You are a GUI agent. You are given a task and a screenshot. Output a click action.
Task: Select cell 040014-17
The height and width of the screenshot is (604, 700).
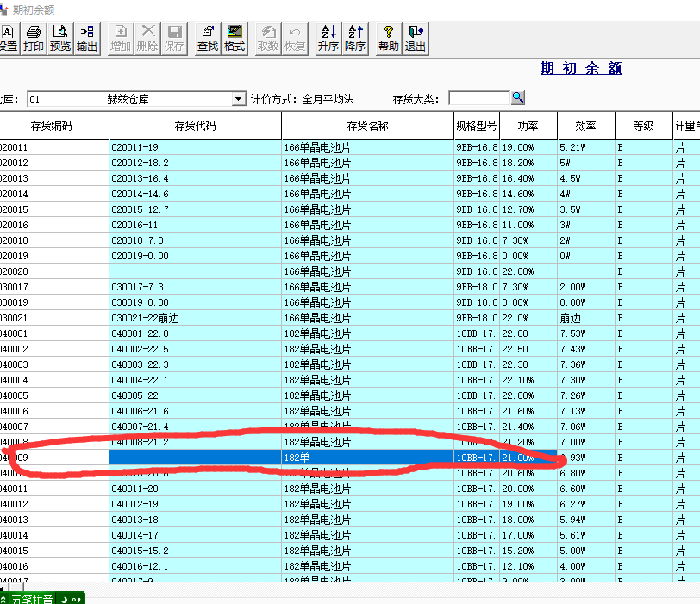pyautogui.click(x=195, y=535)
